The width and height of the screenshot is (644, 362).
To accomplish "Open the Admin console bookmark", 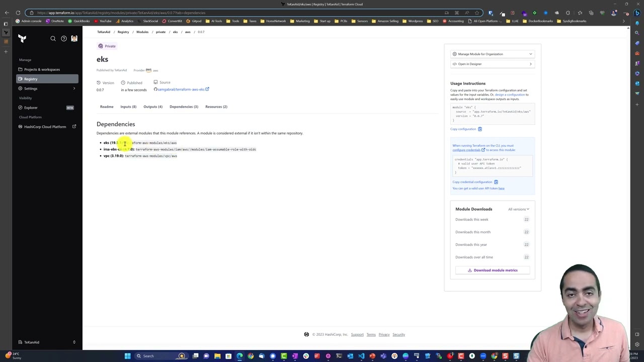I will (29, 21).
